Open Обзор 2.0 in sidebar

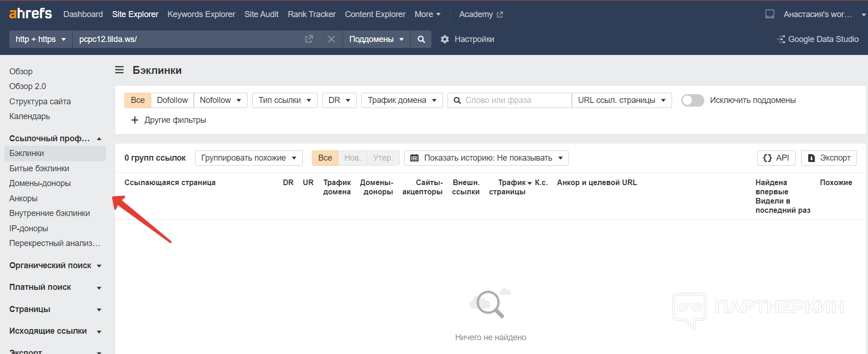tap(28, 86)
